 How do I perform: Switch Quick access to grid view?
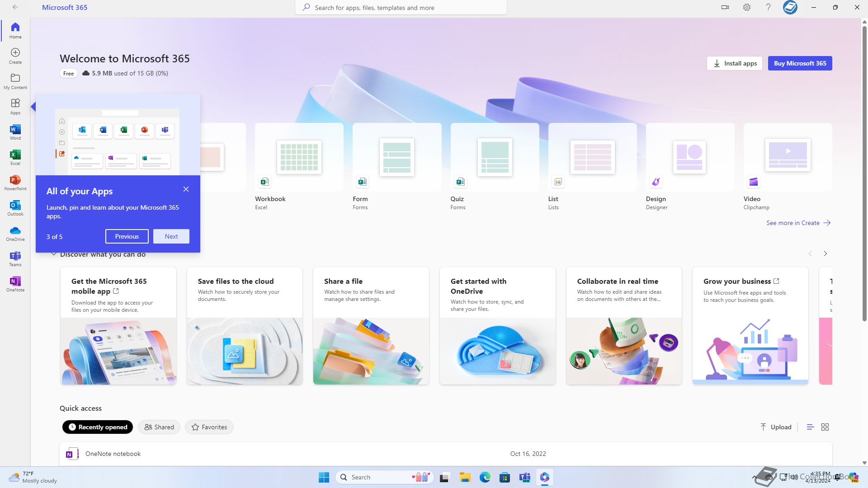coord(825,427)
